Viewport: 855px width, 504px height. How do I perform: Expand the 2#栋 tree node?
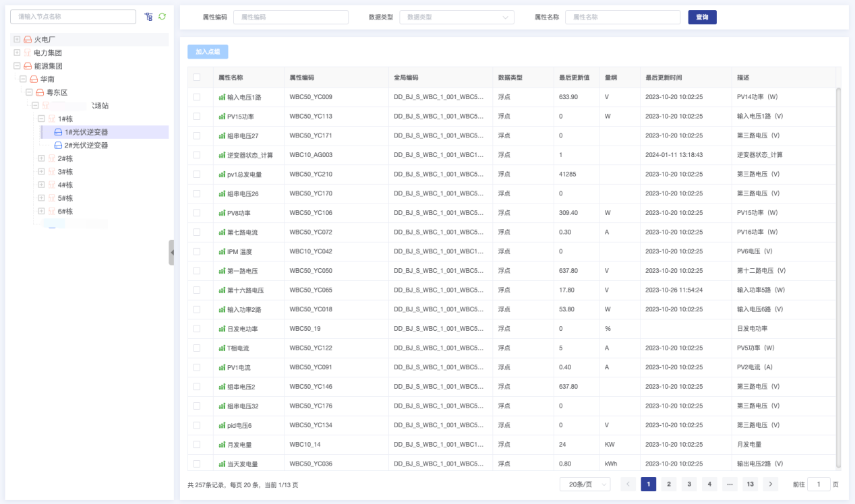[x=41, y=158]
